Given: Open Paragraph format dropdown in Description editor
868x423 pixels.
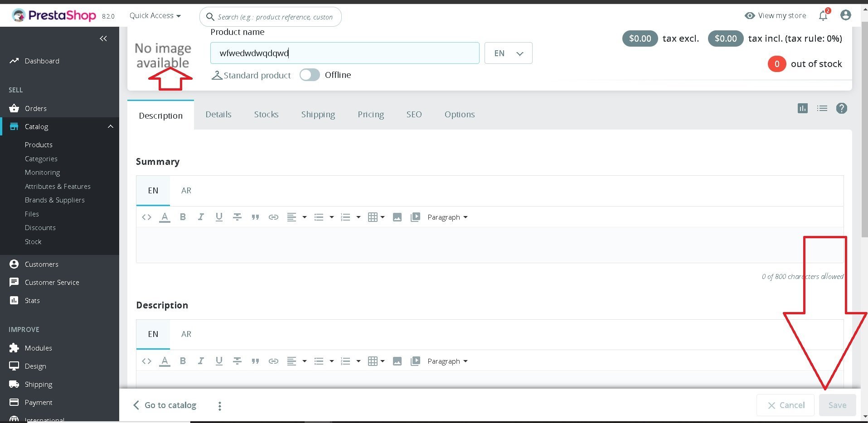Looking at the screenshot, I should coord(447,361).
